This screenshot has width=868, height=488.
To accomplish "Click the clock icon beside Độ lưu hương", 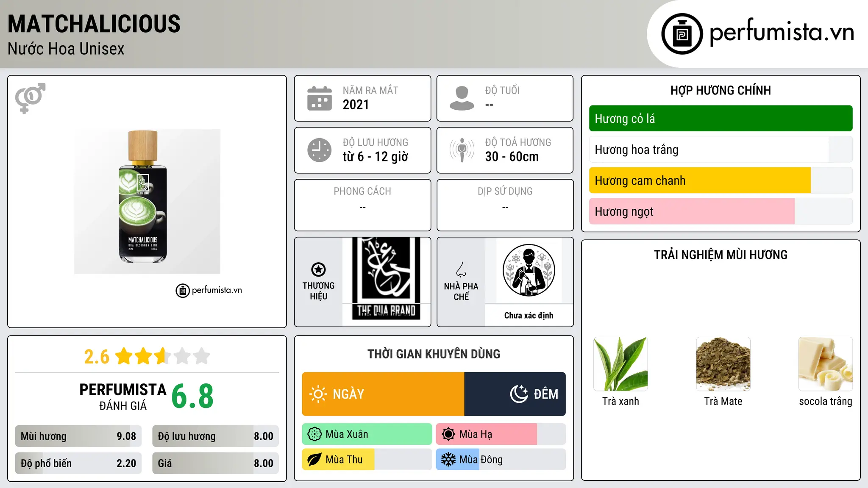I will [320, 150].
